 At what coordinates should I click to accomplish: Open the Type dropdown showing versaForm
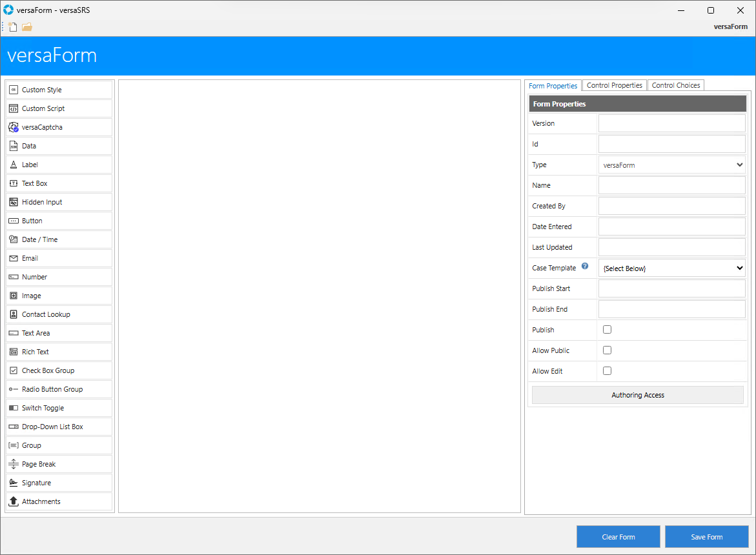pos(672,165)
